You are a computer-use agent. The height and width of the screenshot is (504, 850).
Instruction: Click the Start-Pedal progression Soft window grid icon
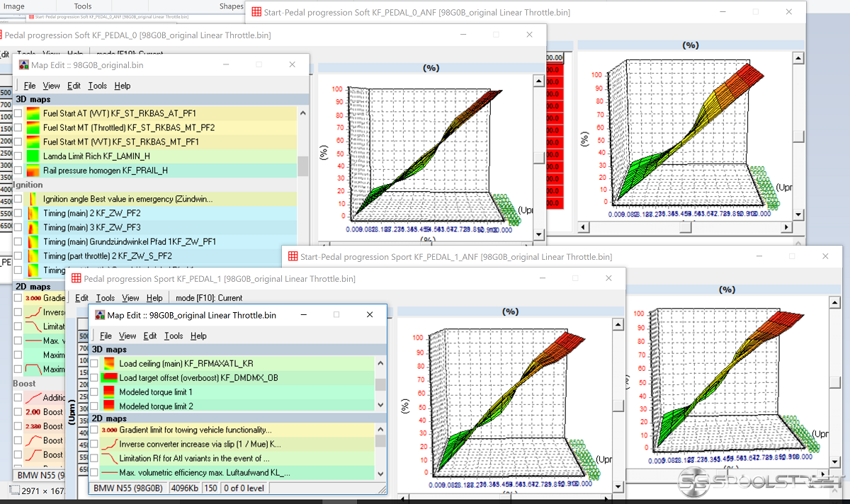click(256, 12)
